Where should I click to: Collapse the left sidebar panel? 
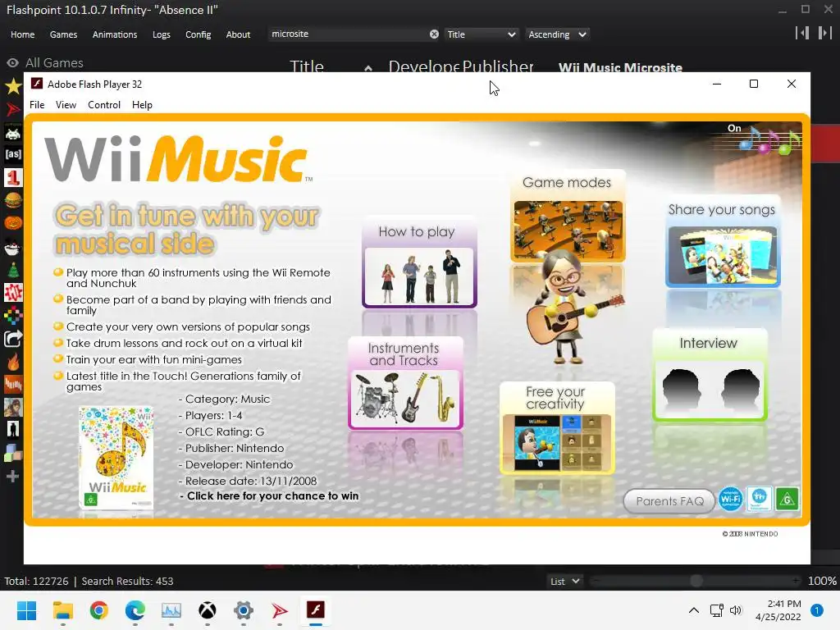[x=802, y=33]
